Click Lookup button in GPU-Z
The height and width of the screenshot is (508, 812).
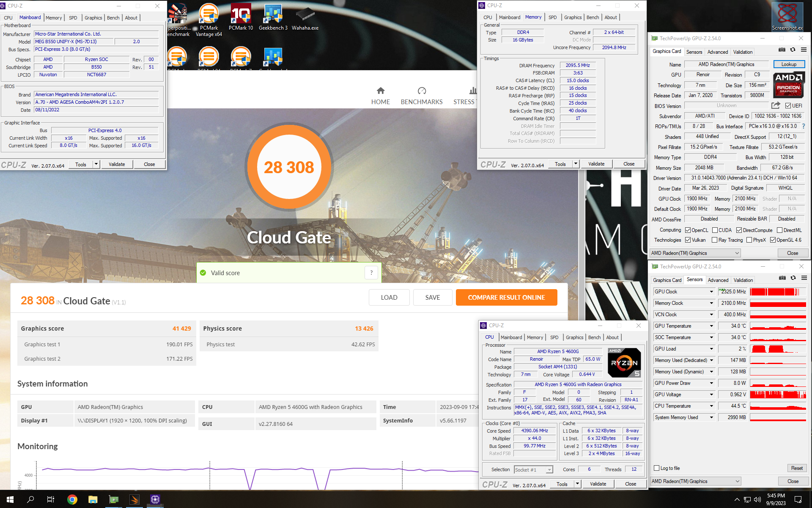[x=789, y=64]
